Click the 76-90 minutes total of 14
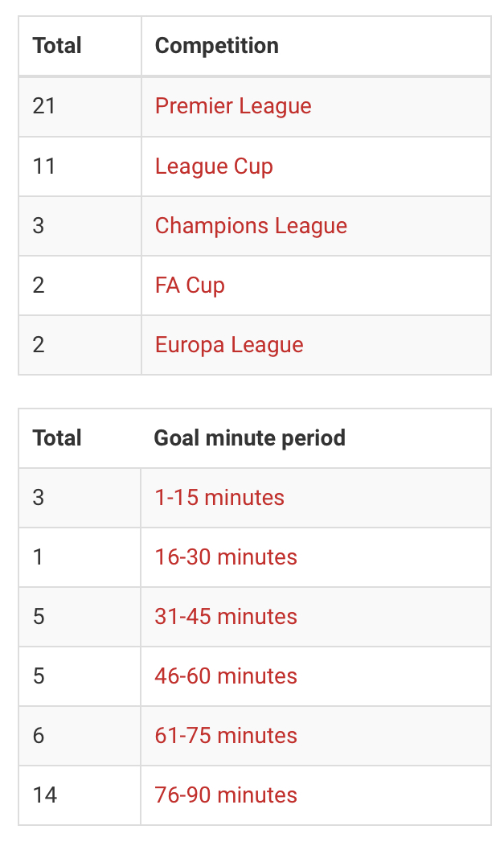Screen dimensions: 504x846 point(45,795)
